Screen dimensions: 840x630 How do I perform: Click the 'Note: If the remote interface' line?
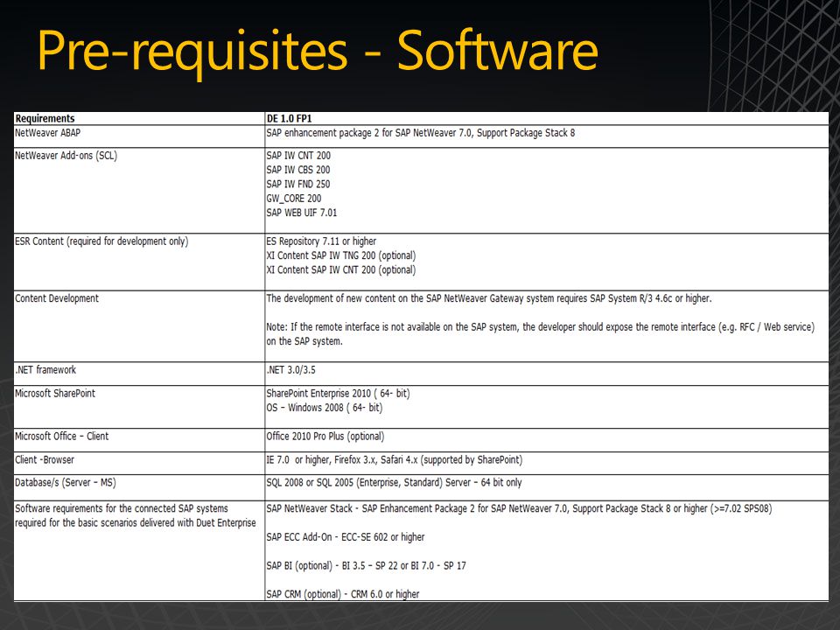[540, 327]
